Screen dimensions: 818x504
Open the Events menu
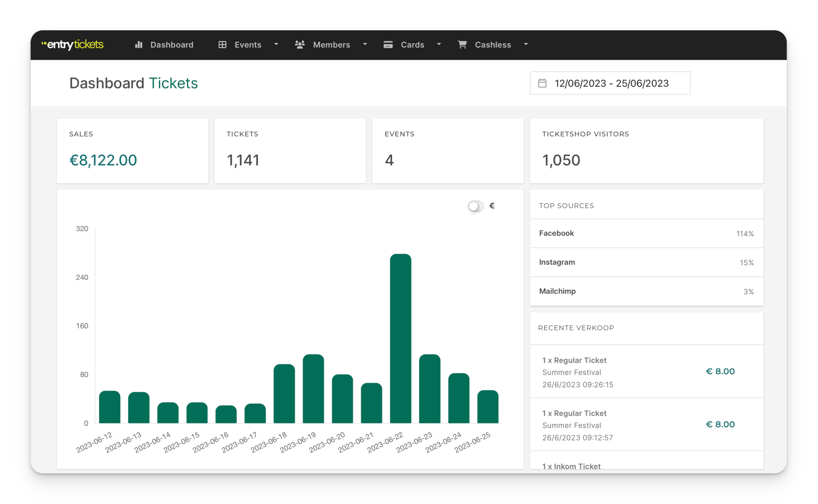[248, 45]
